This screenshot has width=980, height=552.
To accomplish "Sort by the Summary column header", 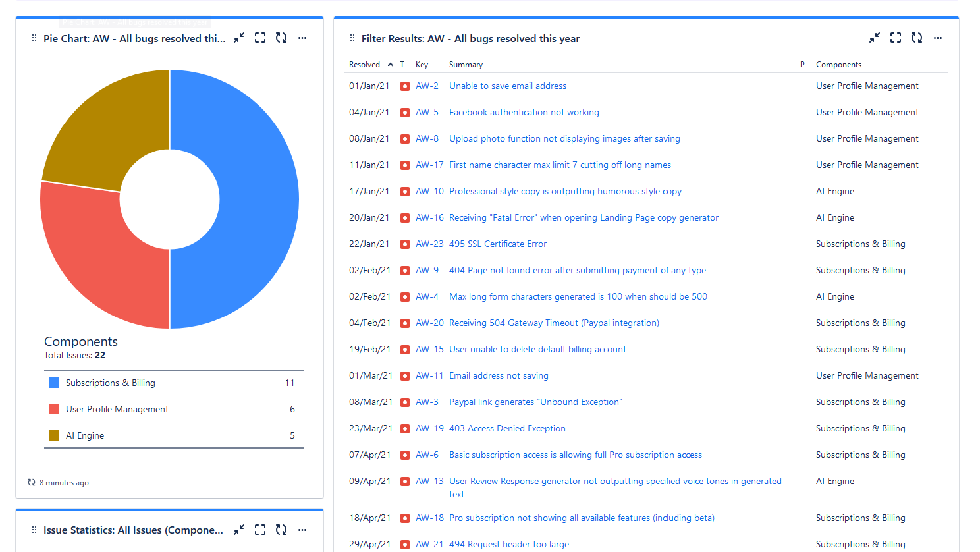I will pos(466,65).
